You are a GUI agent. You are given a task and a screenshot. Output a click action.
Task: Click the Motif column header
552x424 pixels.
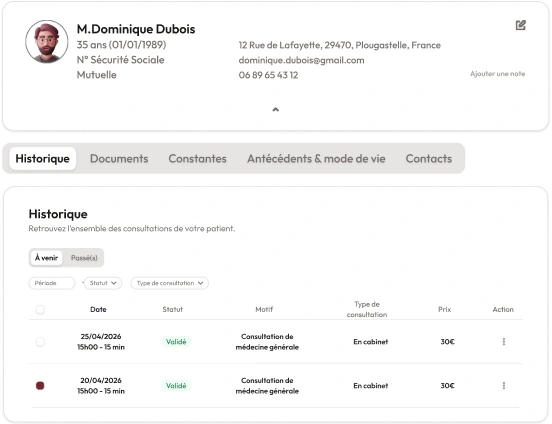264,310
